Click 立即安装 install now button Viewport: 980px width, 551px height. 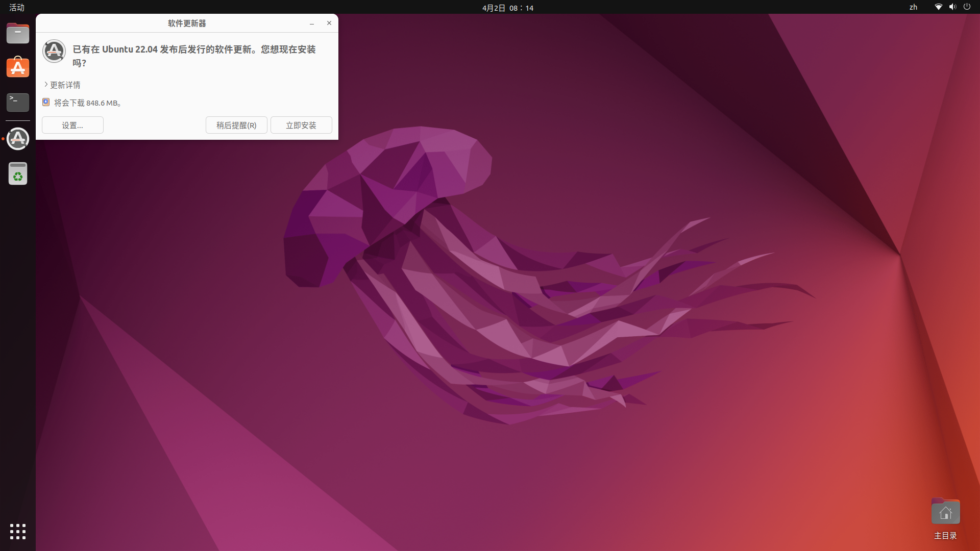coord(301,125)
